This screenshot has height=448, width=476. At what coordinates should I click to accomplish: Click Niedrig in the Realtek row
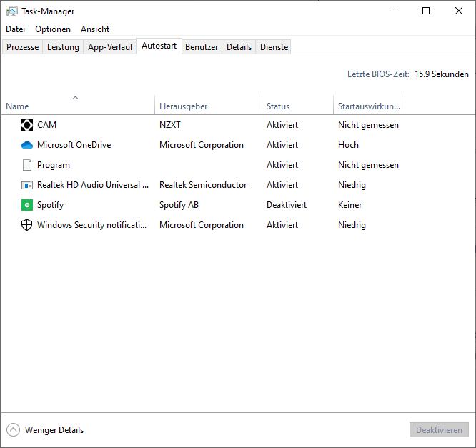tap(352, 185)
